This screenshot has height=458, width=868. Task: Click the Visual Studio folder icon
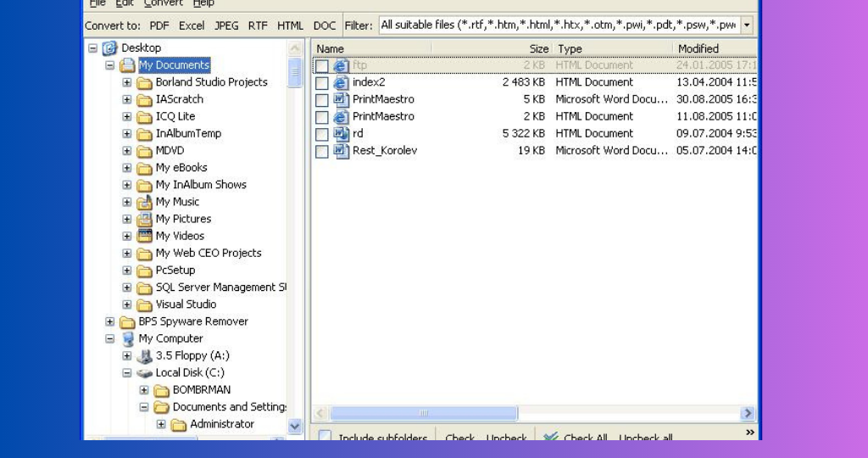click(144, 304)
